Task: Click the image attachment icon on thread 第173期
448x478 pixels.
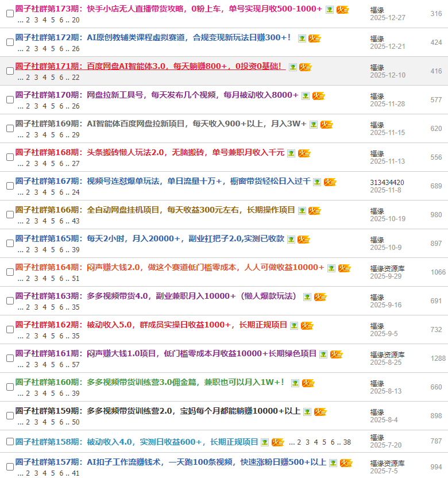Action: tap(329, 10)
